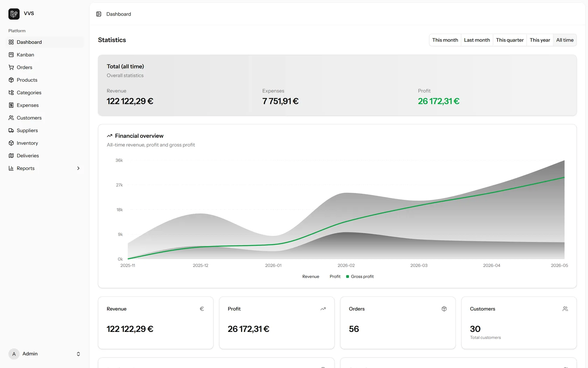Go to Expenses in sidebar
588x368 pixels.
(45, 105)
